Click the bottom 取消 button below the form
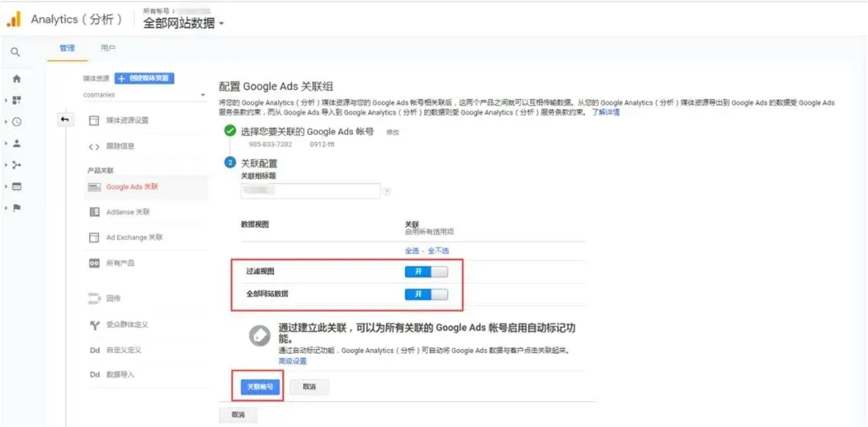Screen dimensions: 868x427 pos(238,415)
